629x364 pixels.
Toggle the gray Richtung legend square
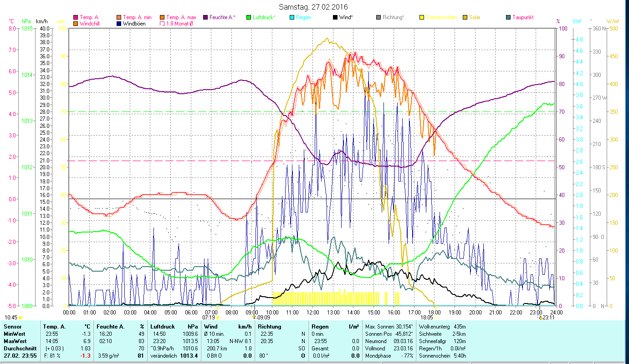point(378,18)
